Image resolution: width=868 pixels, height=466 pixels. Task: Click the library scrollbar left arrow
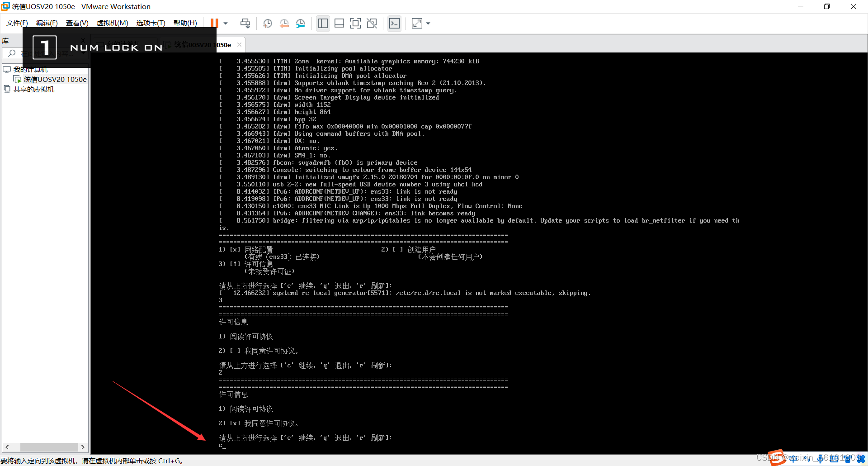point(7,447)
